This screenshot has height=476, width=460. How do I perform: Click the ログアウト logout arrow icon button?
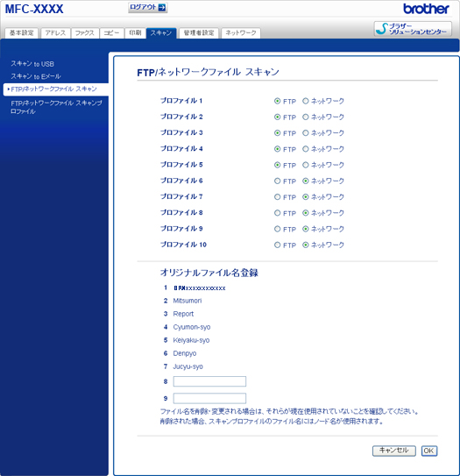[148, 7]
